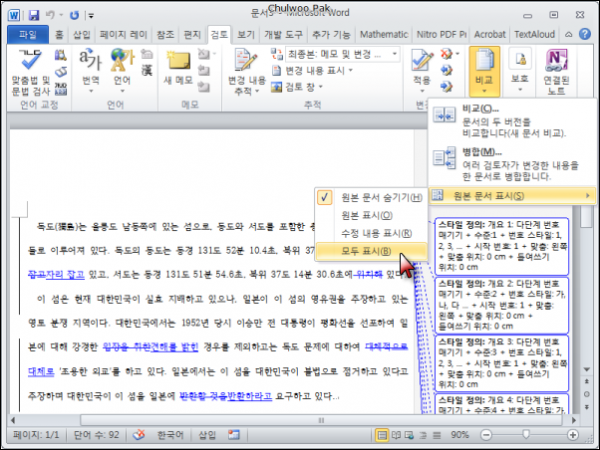Switch to the Acrobat tab
Viewport: 600px width, 450px height.
click(490, 35)
